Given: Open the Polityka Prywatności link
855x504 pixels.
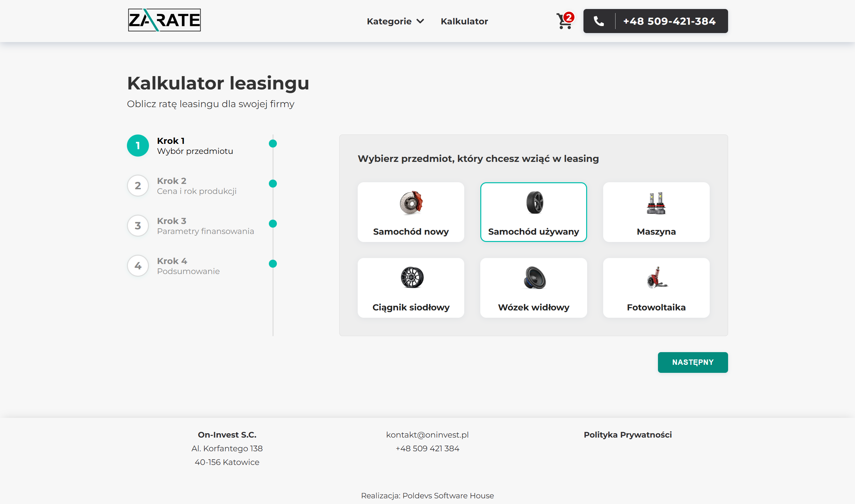Looking at the screenshot, I should [627, 435].
